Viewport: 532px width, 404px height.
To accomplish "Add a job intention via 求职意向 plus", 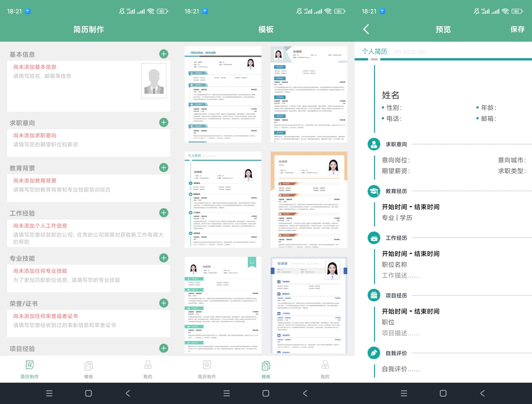I will click(163, 122).
